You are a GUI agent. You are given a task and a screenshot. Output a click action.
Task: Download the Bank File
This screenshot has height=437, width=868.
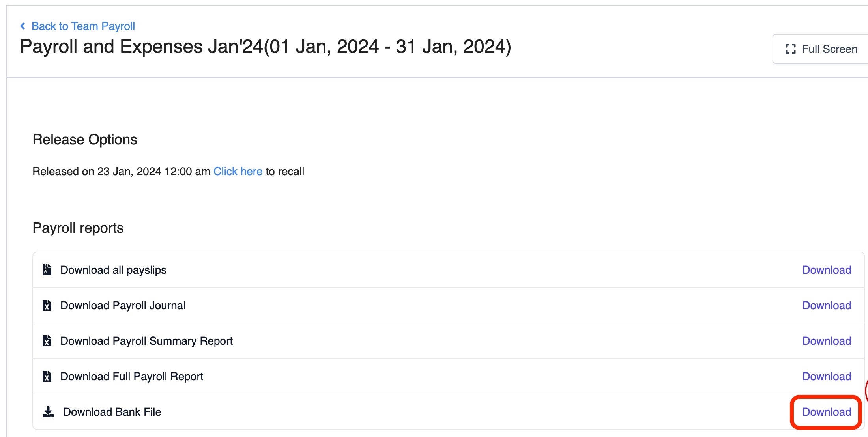pos(827,412)
